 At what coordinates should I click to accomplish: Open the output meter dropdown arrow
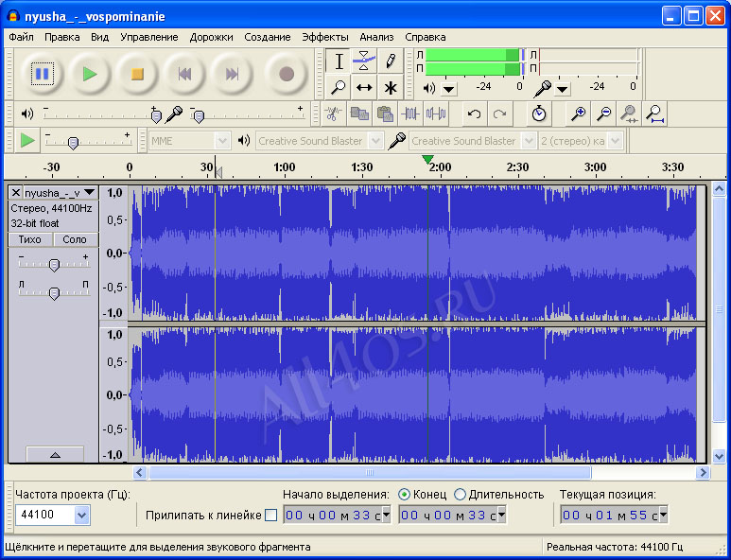tap(449, 89)
